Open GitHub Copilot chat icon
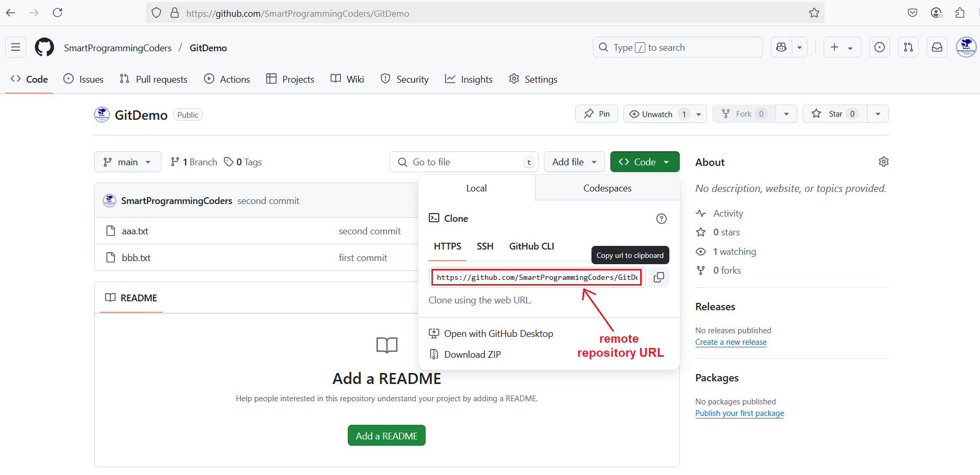The image size is (980, 475). coord(781,47)
